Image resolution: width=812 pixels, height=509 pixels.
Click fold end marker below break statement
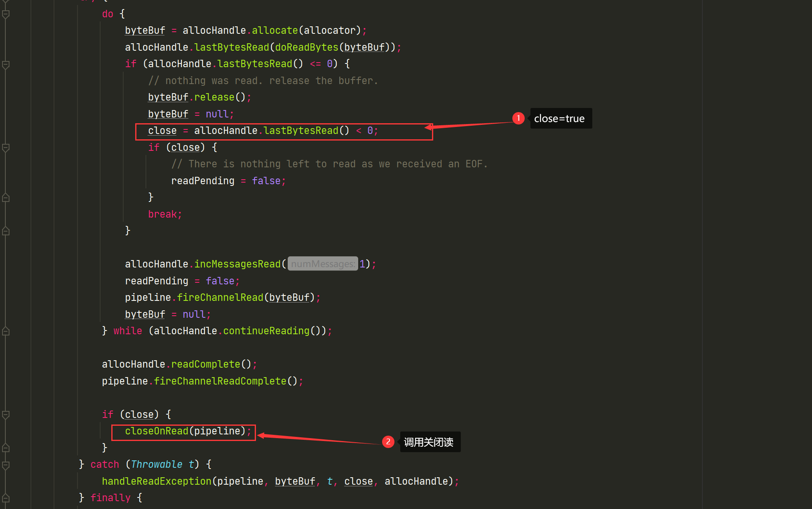point(6,231)
